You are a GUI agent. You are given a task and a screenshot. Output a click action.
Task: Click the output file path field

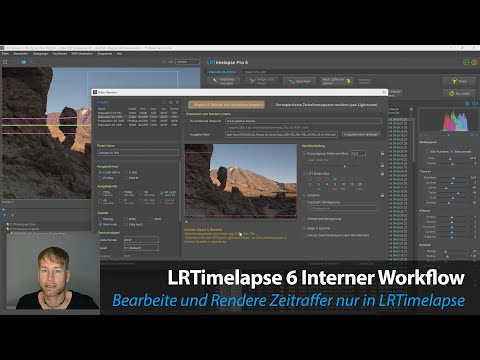(x=281, y=134)
